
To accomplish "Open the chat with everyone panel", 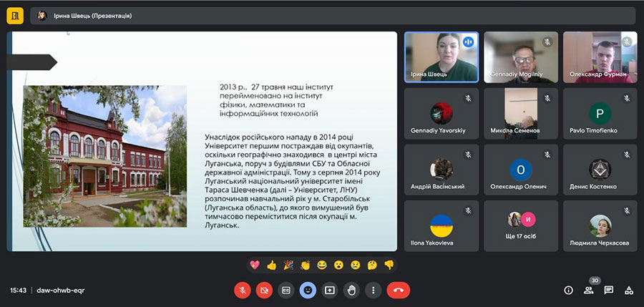I will (608, 290).
